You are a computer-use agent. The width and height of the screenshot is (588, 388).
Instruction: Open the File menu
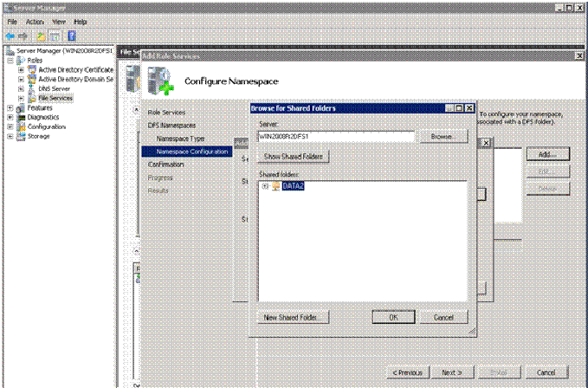pyautogui.click(x=12, y=22)
